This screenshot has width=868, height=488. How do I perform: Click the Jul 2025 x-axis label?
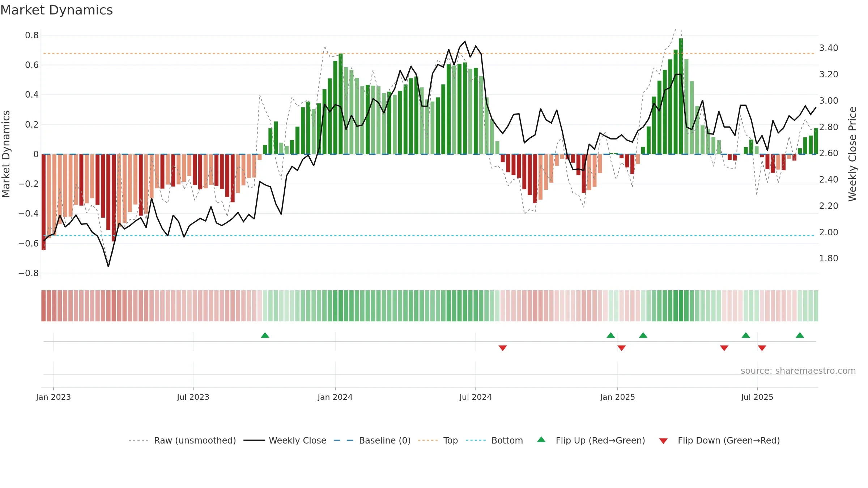click(x=757, y=397)
